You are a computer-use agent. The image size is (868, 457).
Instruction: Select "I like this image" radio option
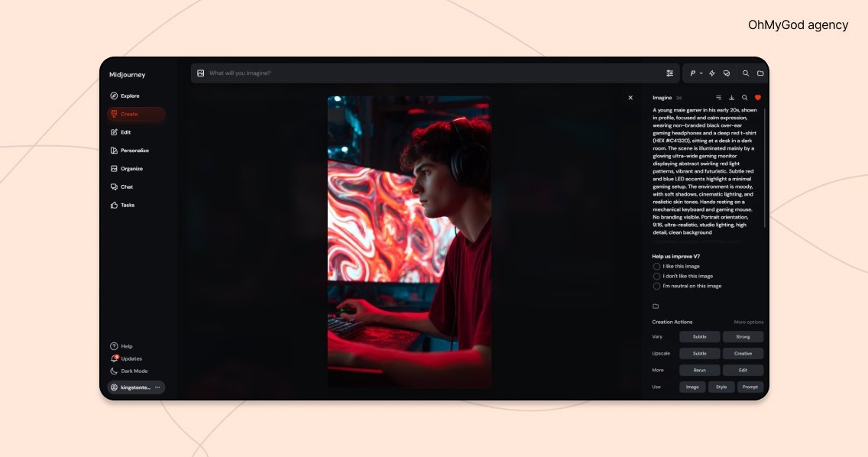[656, 267]
